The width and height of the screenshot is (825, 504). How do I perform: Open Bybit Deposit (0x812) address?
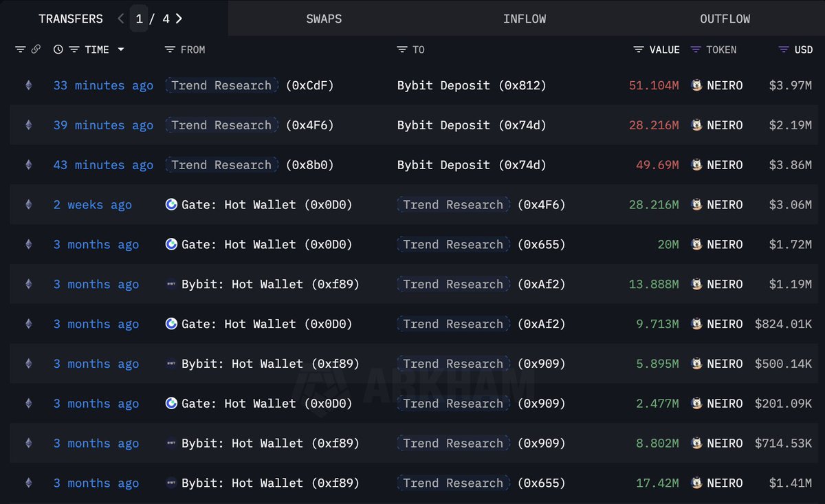(x=472, y=85)
